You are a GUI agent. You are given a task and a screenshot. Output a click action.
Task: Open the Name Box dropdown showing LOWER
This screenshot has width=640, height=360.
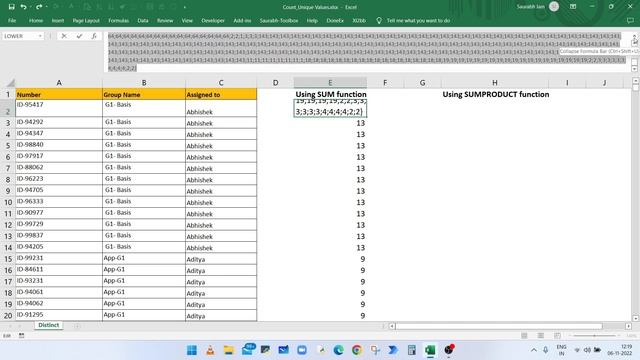coord(40,36)
